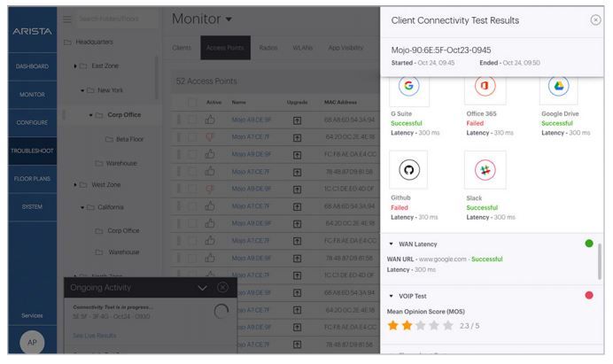Open Services in the sidebar

[32, 315]
